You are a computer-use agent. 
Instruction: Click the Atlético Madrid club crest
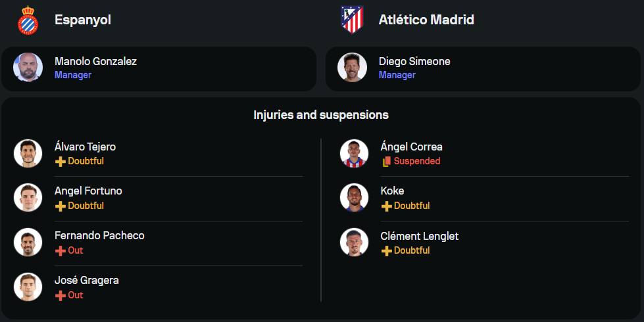point(352,20)
